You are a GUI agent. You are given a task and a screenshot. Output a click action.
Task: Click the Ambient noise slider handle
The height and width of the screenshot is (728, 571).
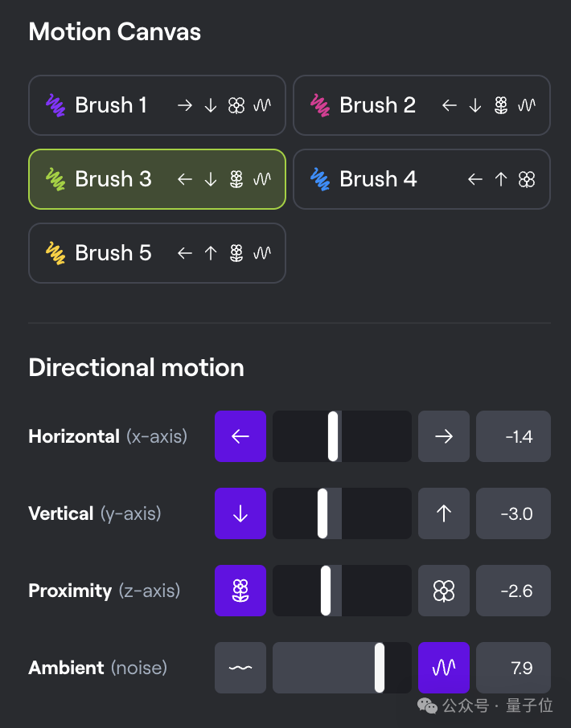click(x=380, y=668)
